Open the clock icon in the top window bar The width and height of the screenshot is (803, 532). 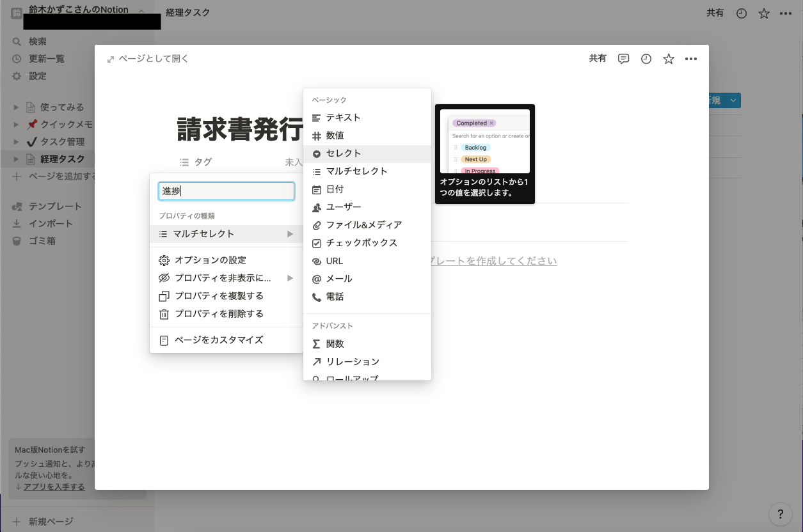pyautogui.click(x=742, y=13)
